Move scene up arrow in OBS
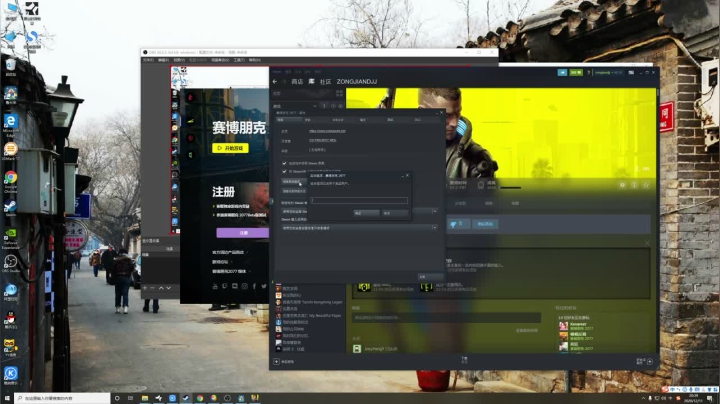Viewport: 720px width, 404px height. tap(161, 288)
